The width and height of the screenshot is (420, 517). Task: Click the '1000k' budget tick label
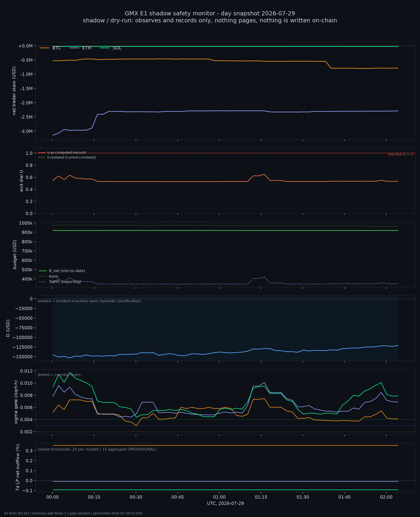tap(26, 223)
